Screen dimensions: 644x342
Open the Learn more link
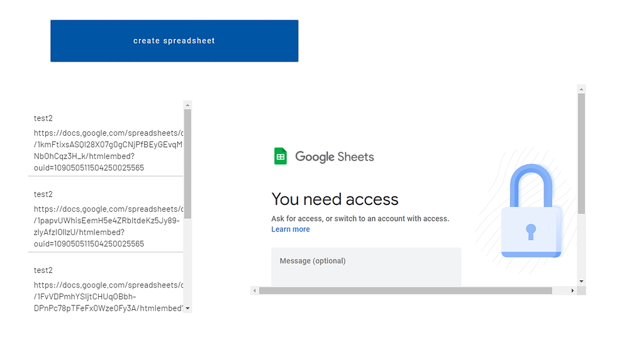[x=291, y=229]
